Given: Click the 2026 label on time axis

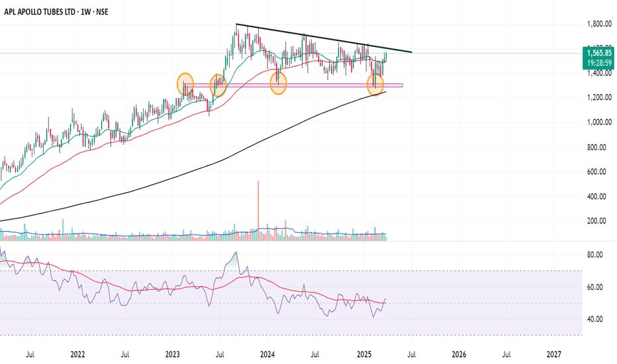Looking at the screenshot, I should tap(459, 355).
